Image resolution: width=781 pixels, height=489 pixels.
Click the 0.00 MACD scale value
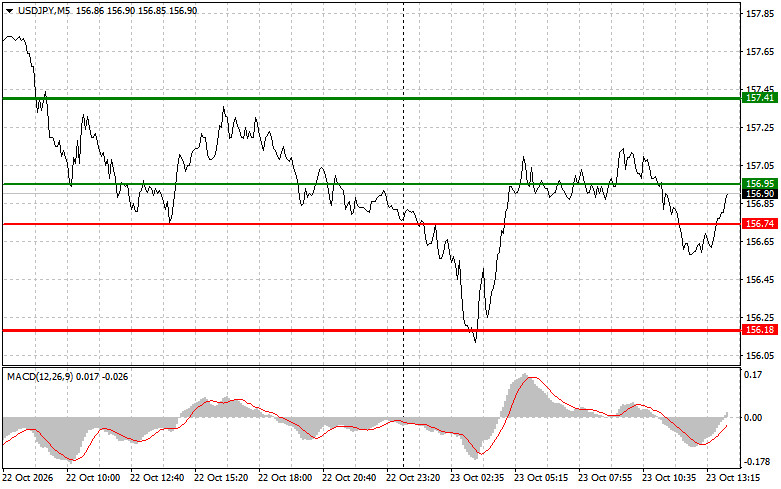(753, 418)
